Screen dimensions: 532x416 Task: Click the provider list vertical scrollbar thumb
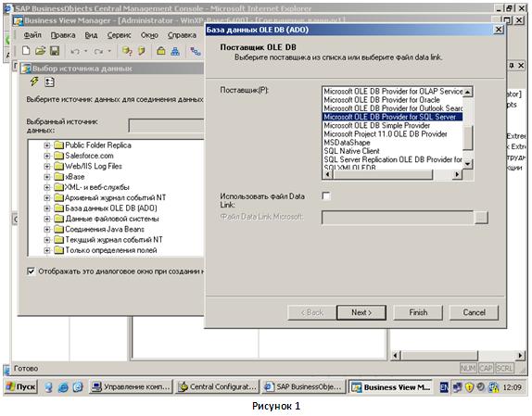click(468, 138)
